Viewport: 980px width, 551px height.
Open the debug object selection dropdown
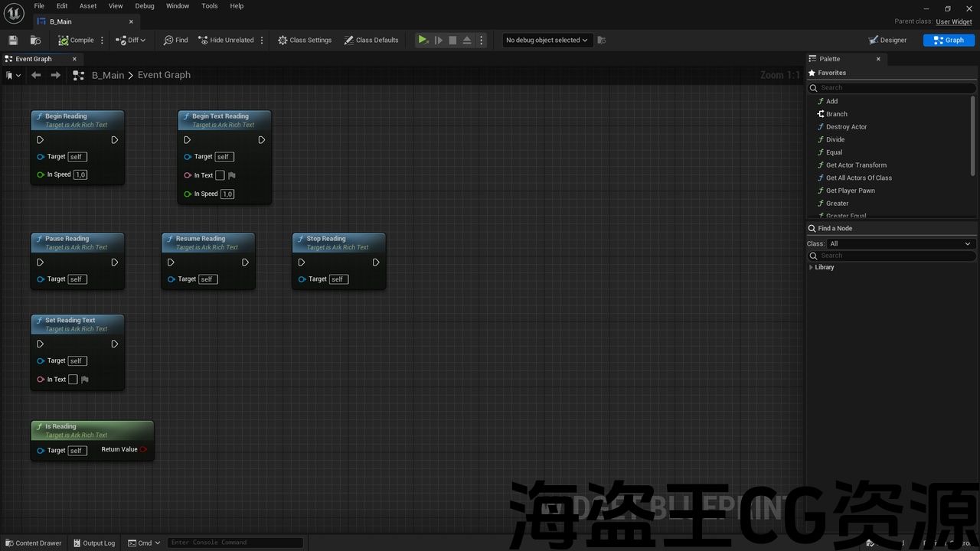pyautogui.click(x=547, y=40)
